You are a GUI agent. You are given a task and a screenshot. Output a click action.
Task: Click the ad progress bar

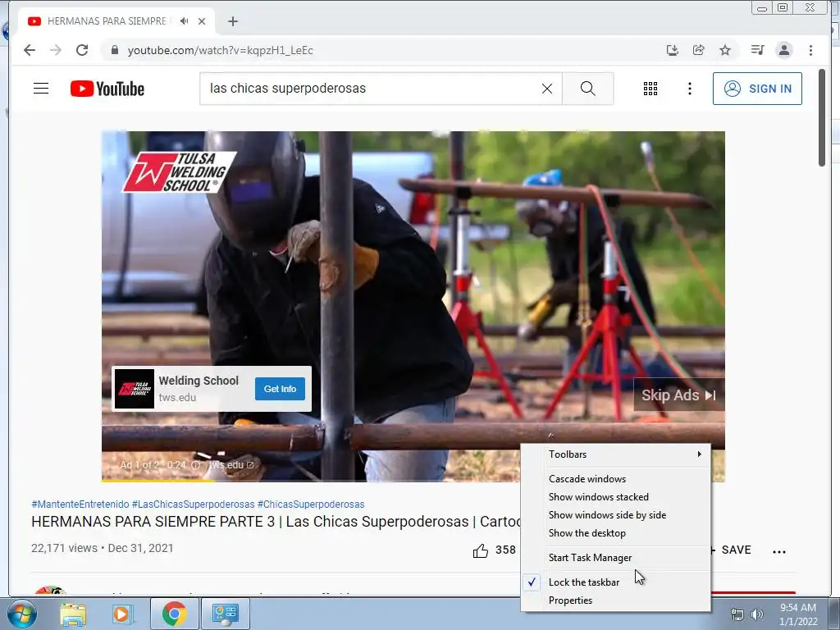(x=413, y=481)
